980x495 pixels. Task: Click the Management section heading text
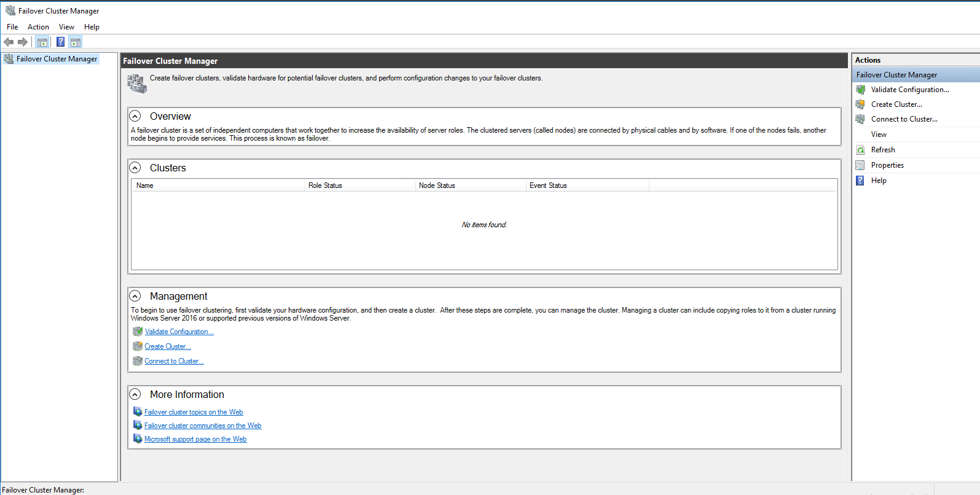tap(179, 296)
